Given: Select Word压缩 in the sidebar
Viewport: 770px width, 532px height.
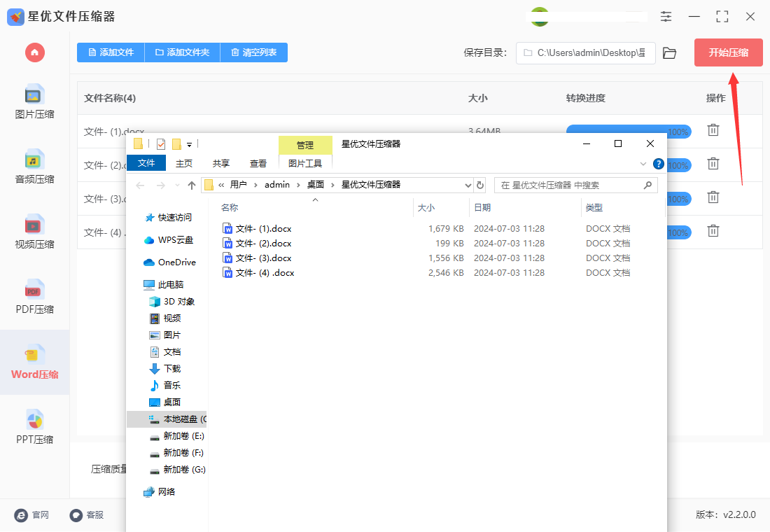Looking at the screenshot, I should point(34,363).
